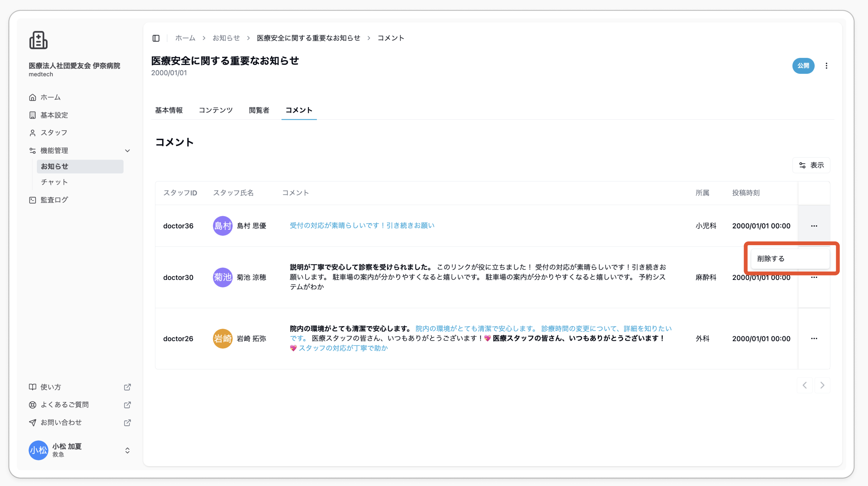
Task: Open row actions for doctor26
Action: [814, 339]
